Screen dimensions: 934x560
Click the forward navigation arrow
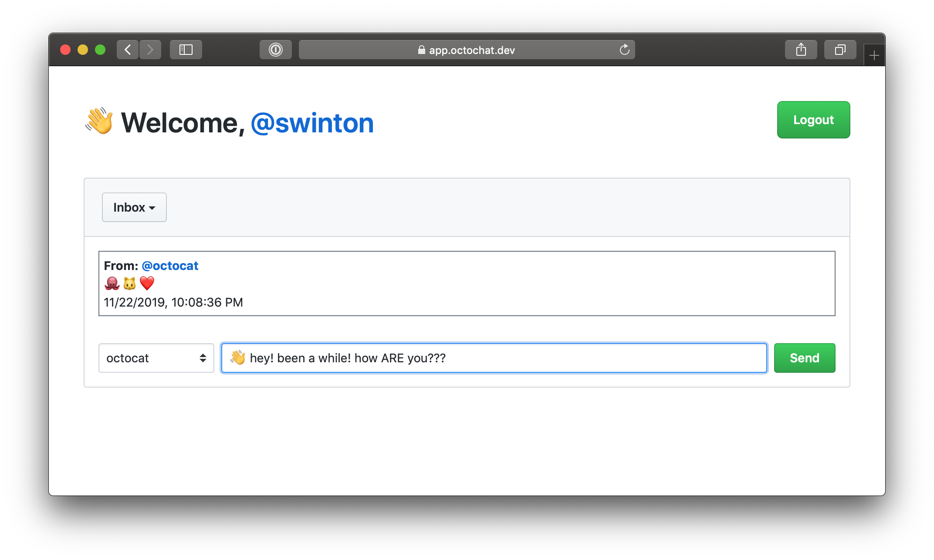(x=150, y=50)
